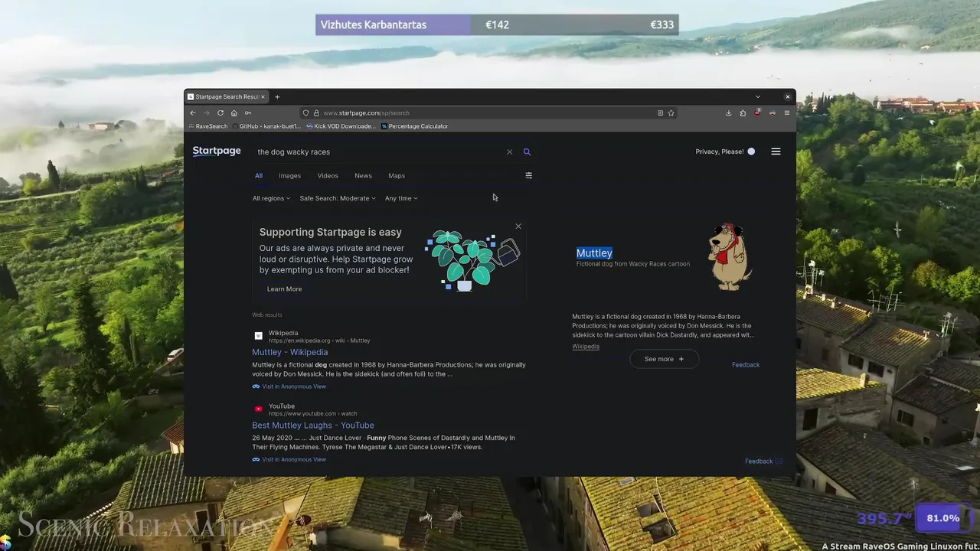
Task: Click the YouTube favicon in results
Action: pos(259,409)
